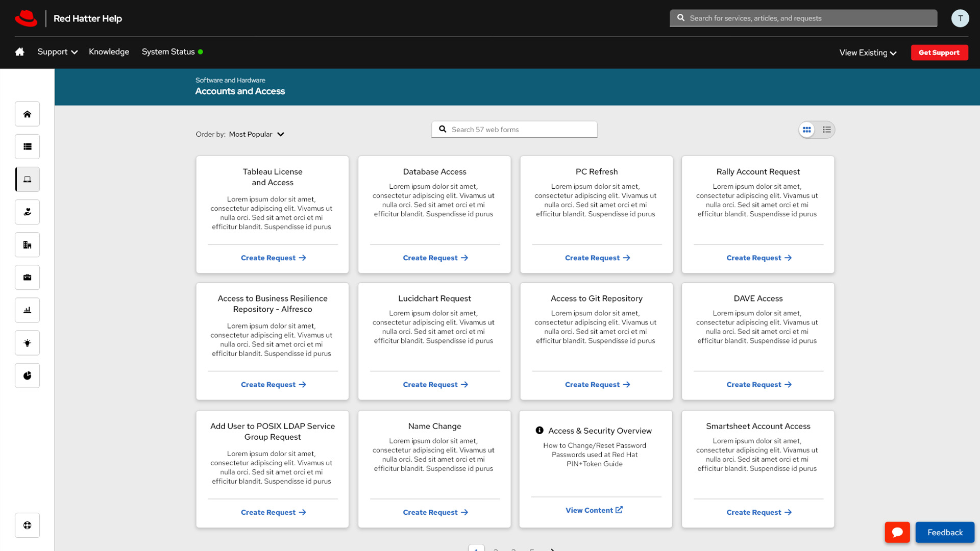
Task: Click the life ring help icon in sidebar
Action: [x=28, y=525]
